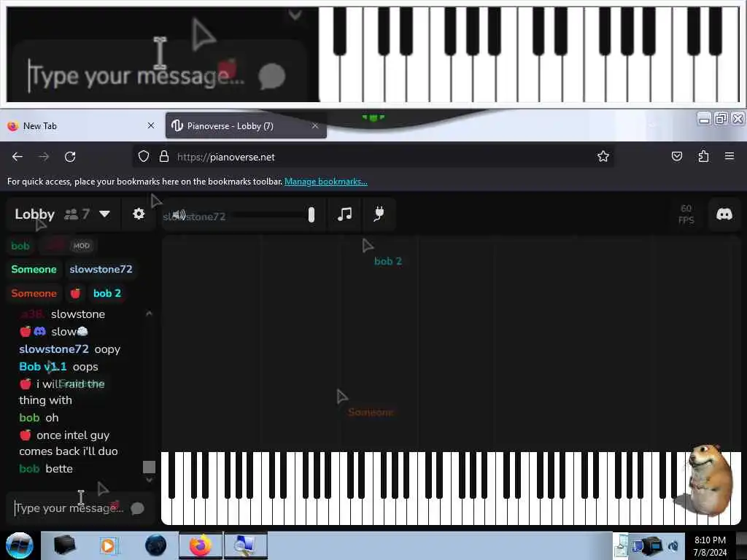Open the Discord link icon

[x=724, y=214]
